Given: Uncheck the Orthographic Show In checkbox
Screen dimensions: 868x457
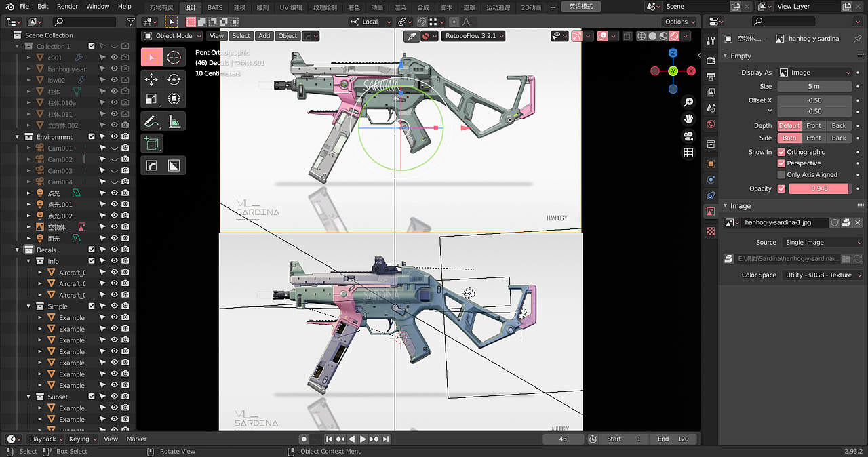Looking at the screenshot, I should pyautogui.click(x=781, y=152).
